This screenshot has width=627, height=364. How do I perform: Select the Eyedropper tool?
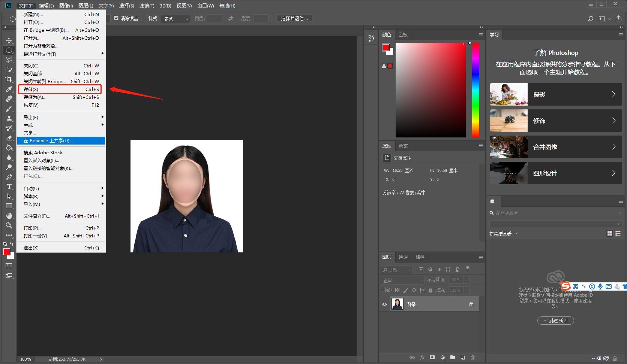point(9,89)
